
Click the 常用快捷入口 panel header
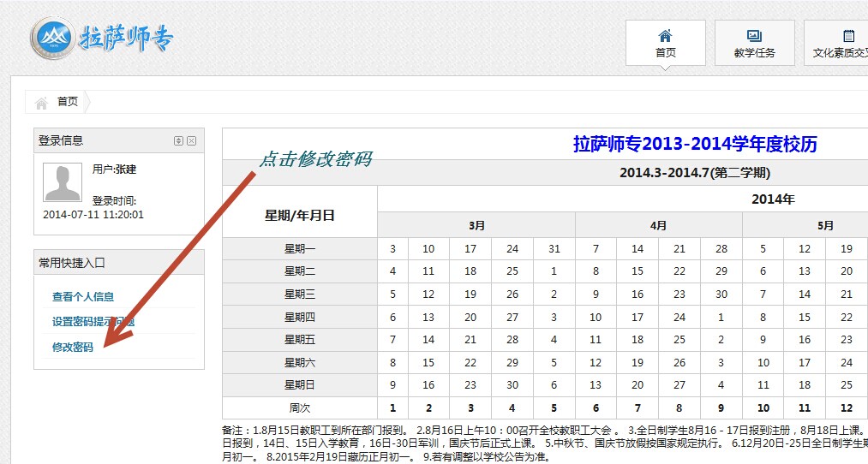coord(71,263)
